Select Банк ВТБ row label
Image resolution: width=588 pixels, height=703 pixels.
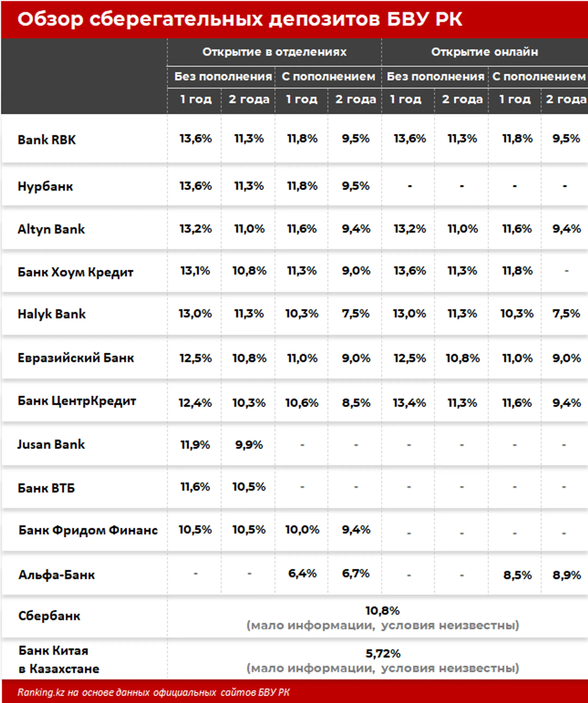(46, 488)
